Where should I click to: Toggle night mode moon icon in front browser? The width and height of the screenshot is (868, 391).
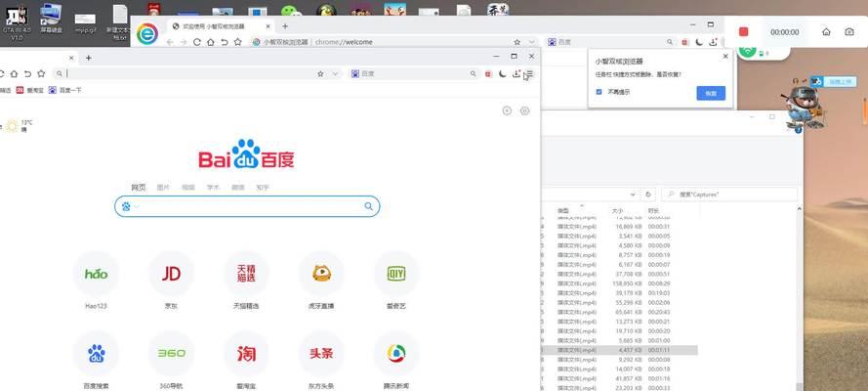pyautogui.click(x=503, y=73)
